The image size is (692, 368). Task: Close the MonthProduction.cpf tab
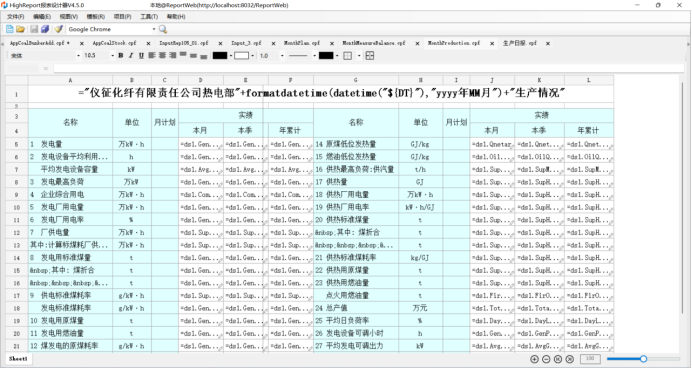click(x=492, y=43)
